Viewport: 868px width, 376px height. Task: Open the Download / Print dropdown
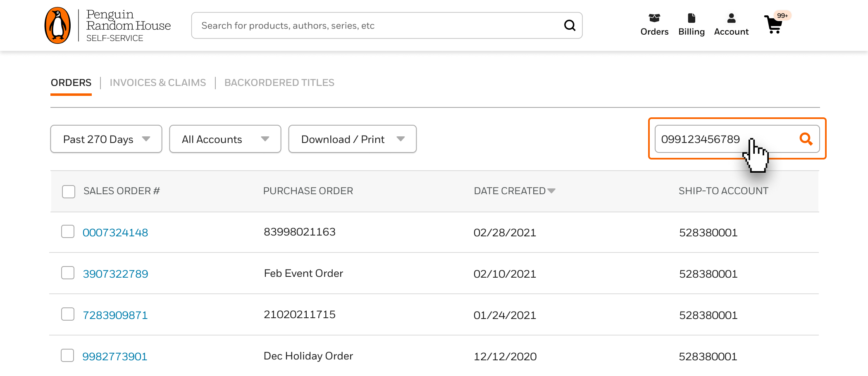point(353,139)
